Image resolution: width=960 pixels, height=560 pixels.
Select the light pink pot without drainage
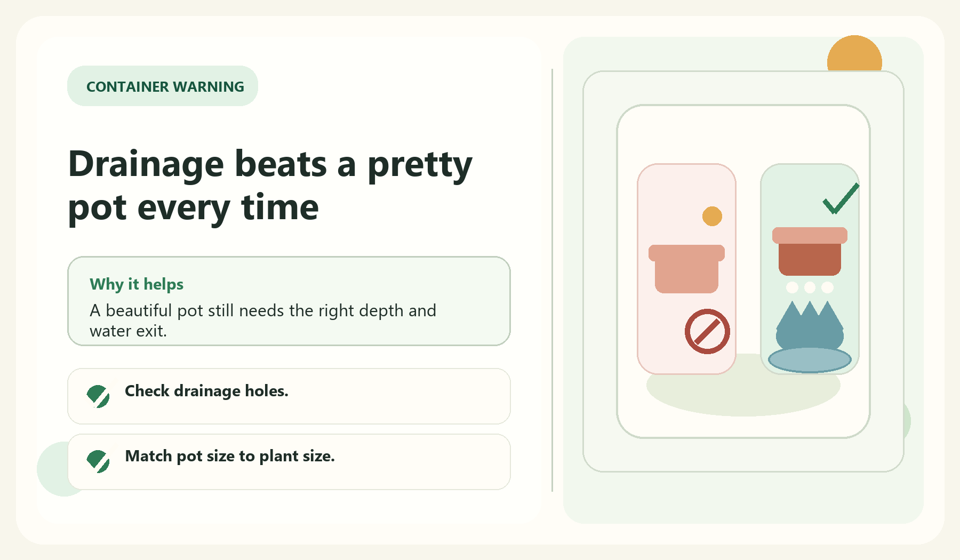coord(686,269)
